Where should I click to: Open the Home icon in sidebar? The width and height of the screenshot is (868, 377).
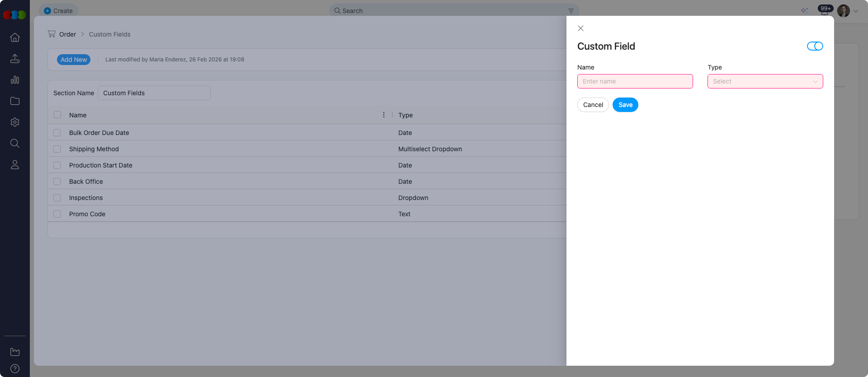click(15, 37)
